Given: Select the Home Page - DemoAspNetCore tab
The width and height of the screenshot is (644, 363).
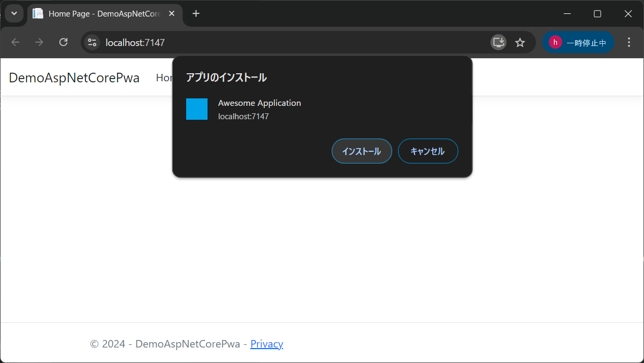Looking at the screenshot, I should [x=104, y=14].
